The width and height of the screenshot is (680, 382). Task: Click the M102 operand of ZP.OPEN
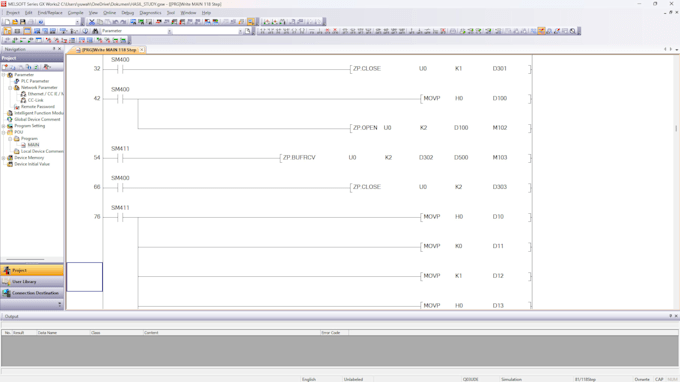pos(500,128)
